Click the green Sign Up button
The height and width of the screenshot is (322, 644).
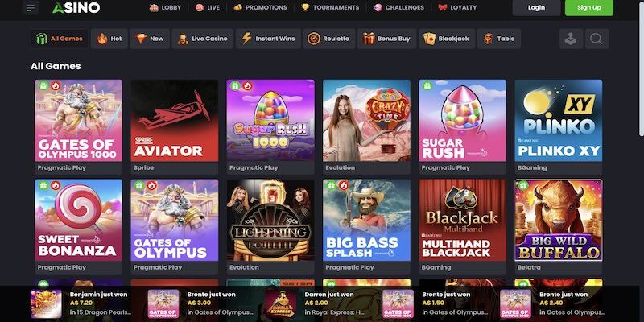pos(589,8)
